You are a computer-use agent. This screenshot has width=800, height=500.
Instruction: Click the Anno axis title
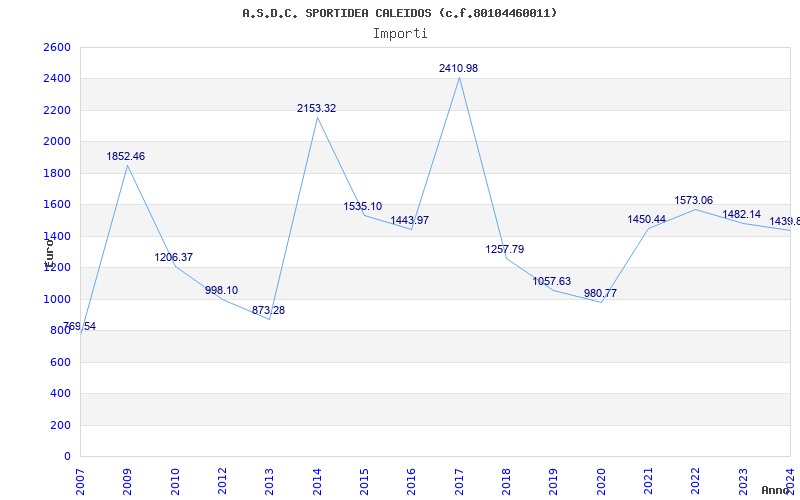(774, 490)
